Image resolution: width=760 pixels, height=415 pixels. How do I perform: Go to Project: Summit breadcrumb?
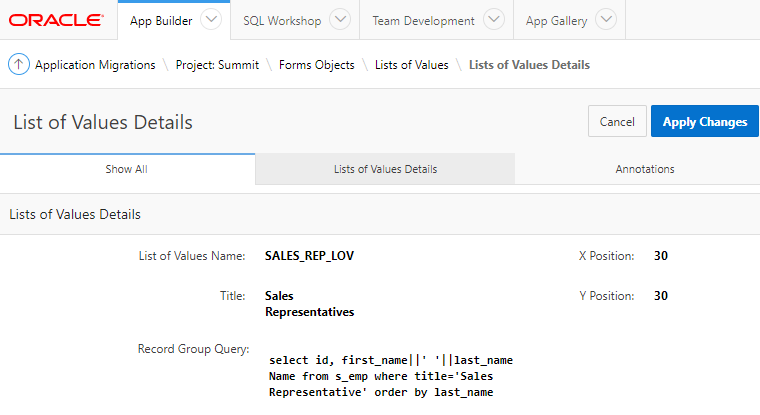[217, 65]
